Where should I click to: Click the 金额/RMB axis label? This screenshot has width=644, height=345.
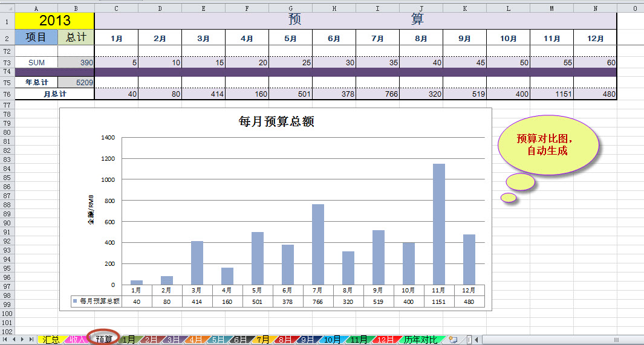point(91,209)
